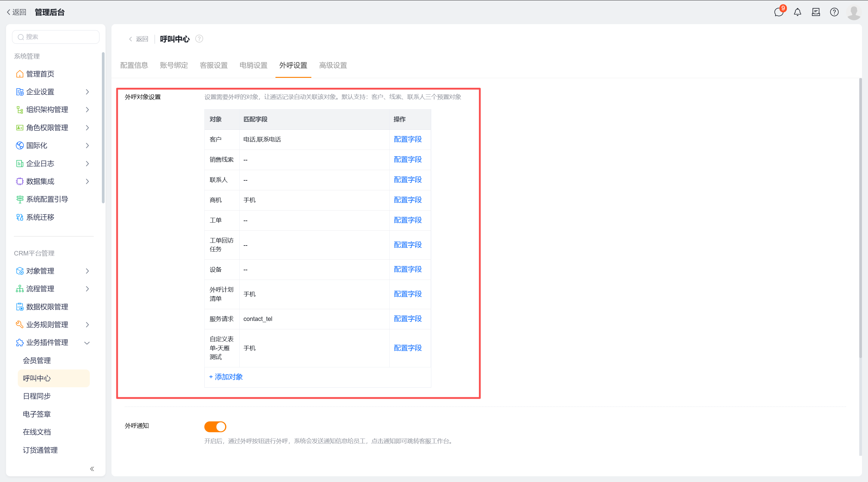Click the 企业设置 icon
The image size is (868, 482).
click(20, 92)
